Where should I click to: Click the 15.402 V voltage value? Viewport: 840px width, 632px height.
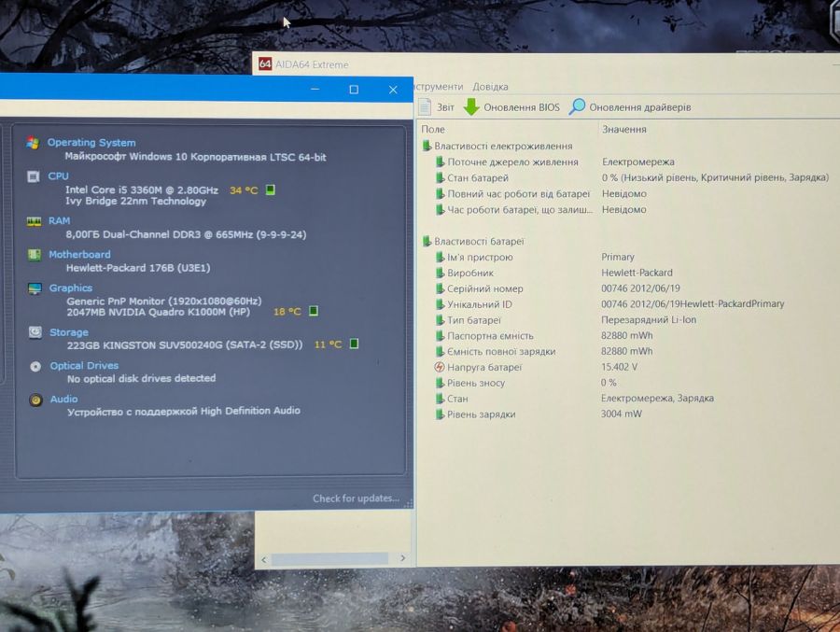tap(620, 367)
